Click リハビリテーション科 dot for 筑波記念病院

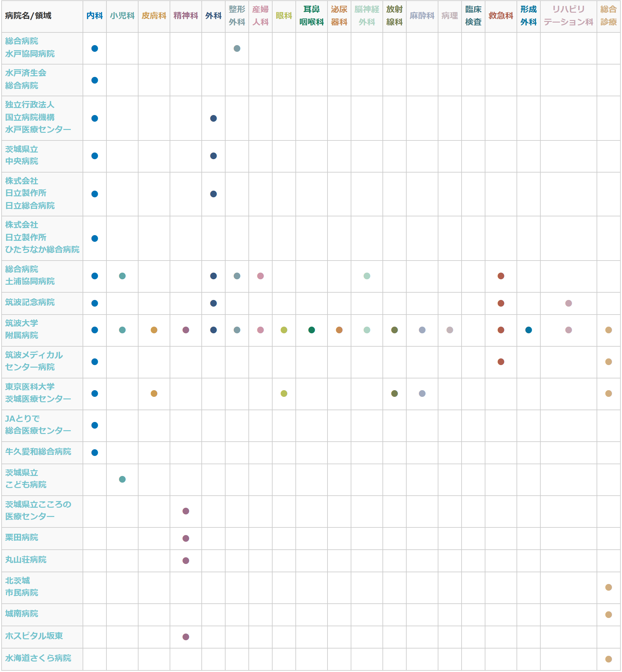coord(569,303)
